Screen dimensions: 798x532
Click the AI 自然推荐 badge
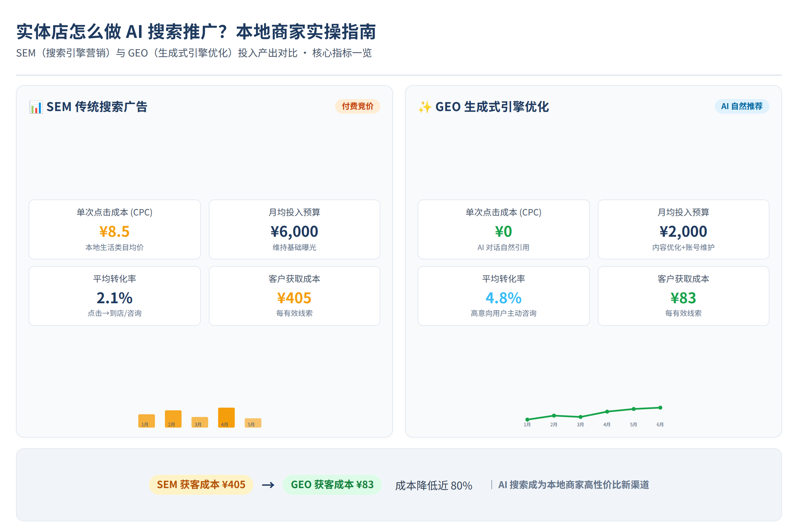pos(742,106)
